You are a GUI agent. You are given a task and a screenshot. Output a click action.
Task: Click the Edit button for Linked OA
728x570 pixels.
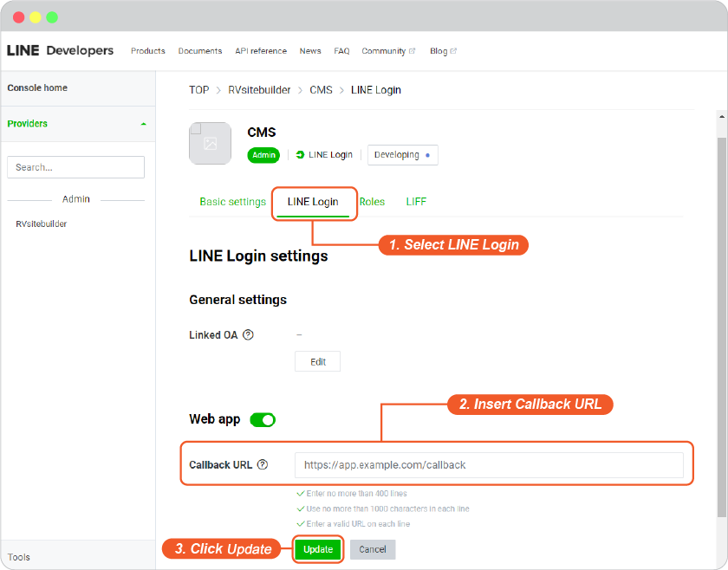(x=317, y=361)
